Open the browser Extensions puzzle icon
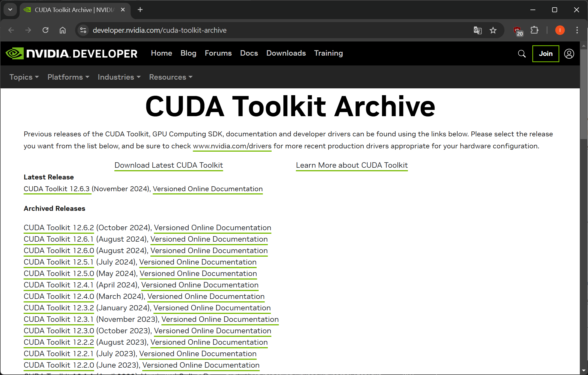The width and height of the screenshot is (588, 375). pyautogui.click(x=534, y=30)
